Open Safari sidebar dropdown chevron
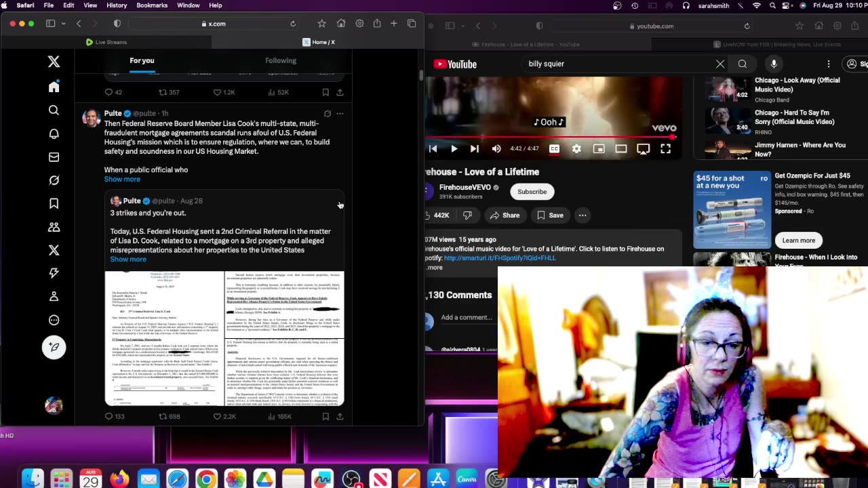The height and width of the screenshot is (488, 868). pos(63,24)
